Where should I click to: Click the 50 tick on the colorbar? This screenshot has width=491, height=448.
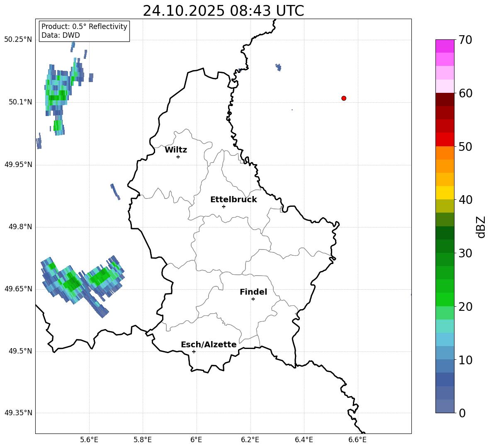pos(466,146)
